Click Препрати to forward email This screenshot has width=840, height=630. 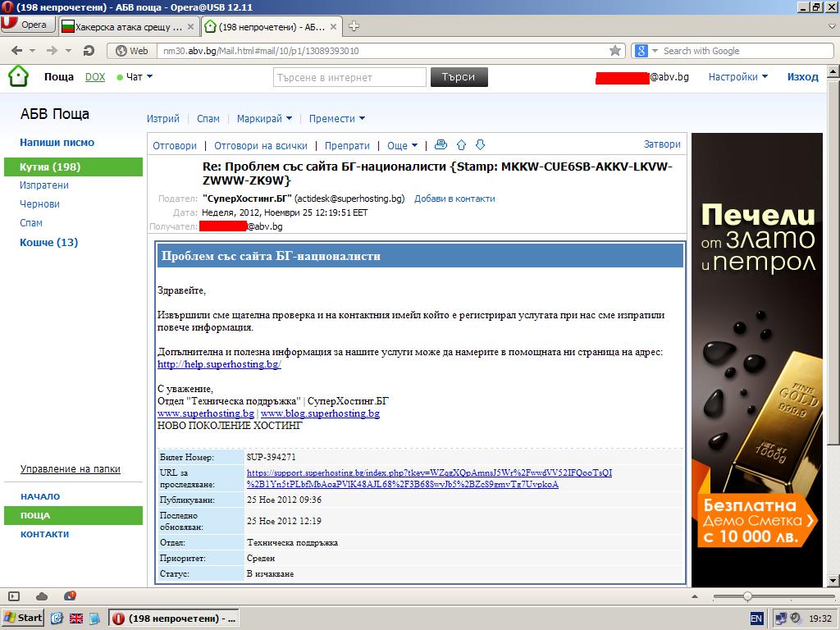coord(347,145)
